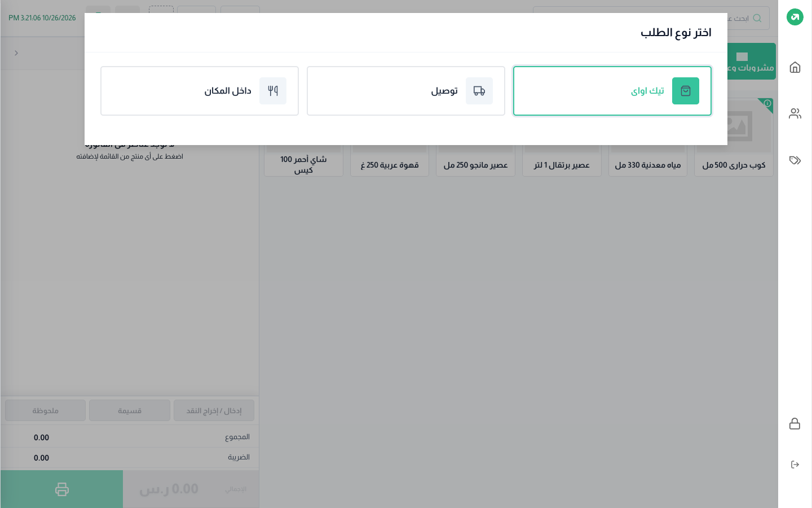This screenshot has height=508, width=812.
Task: Click the date and time display
Action: click(x=42, y=18)
